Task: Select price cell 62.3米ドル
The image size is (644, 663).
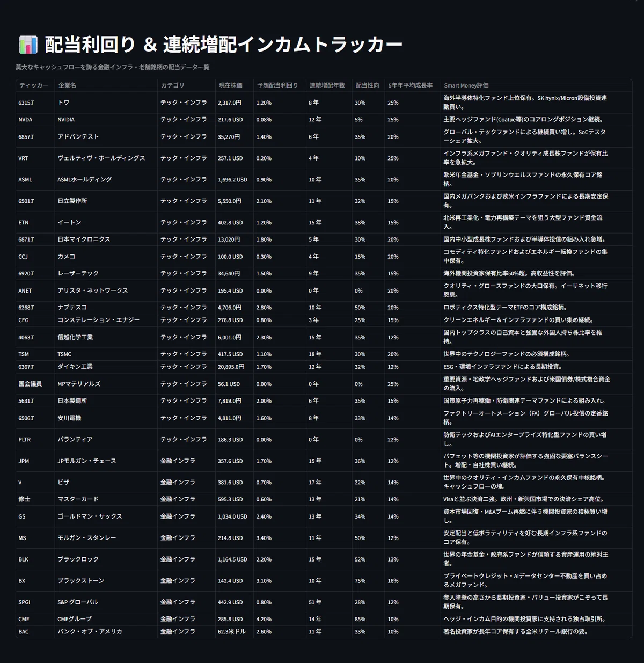Action: [x=235, y=632]
